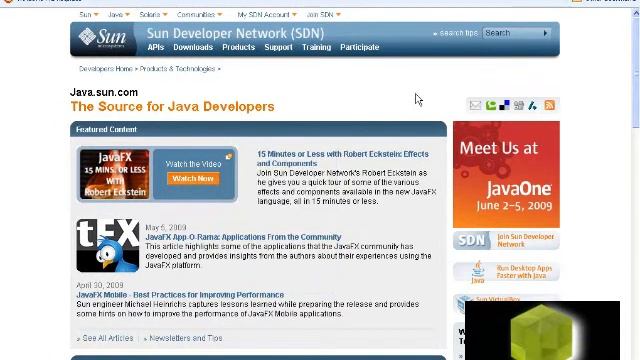Screen dimensions: 640x360
Task: Click the May 5, 2009 date text
Action: point(166,227)
